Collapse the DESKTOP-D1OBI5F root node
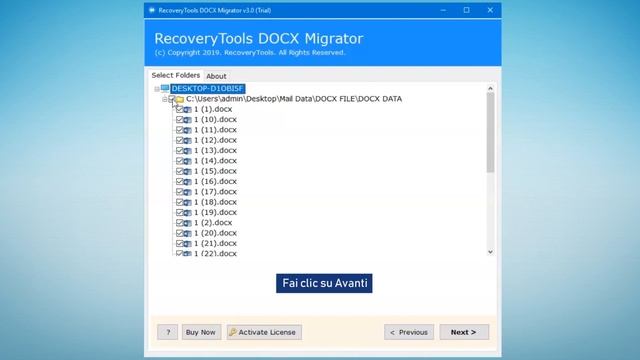Screen dimensions: 640x360 (x=157, y=89)
